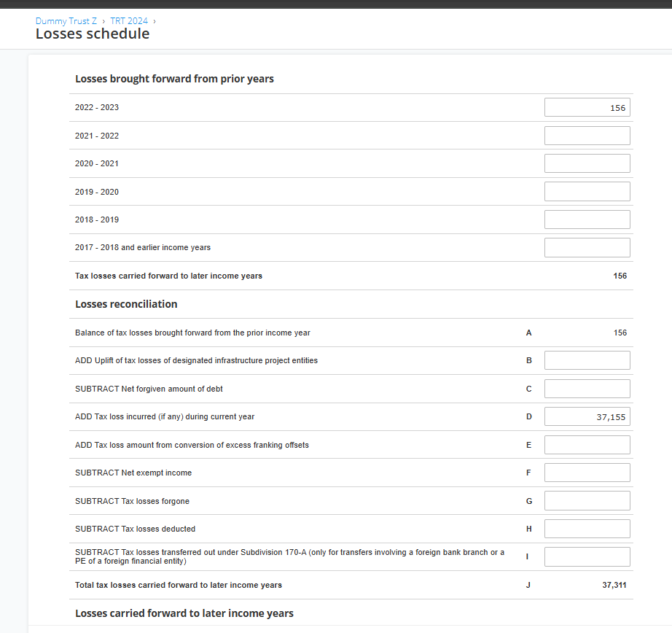
Task: Click '2017 - 2018 and earlier income years' label
Action: (143, 247)
